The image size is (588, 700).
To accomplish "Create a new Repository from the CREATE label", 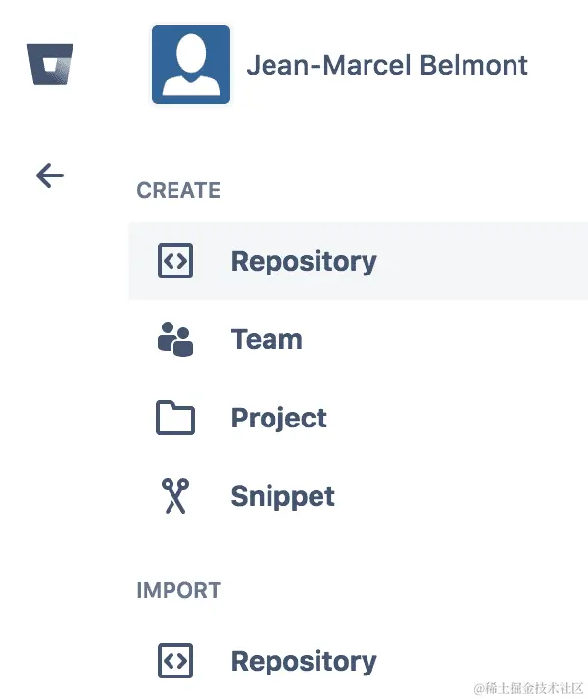I will pyautogui.click(x=304, y=262).
